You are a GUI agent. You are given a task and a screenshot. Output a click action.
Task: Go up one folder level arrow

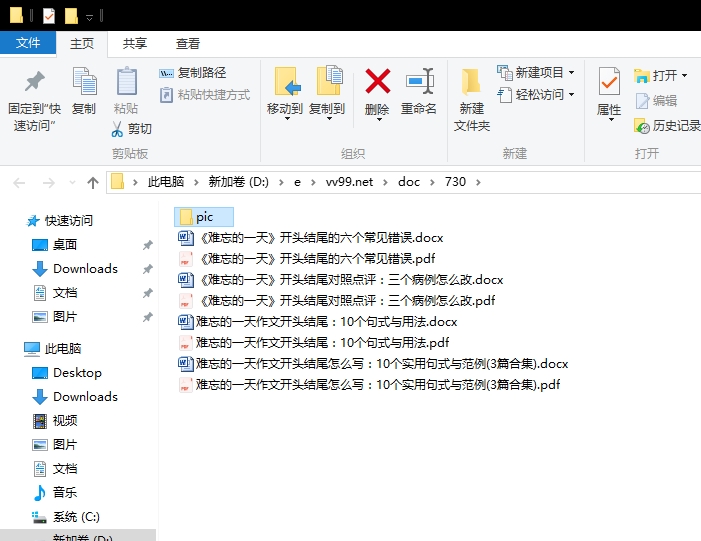coord(93,182)
